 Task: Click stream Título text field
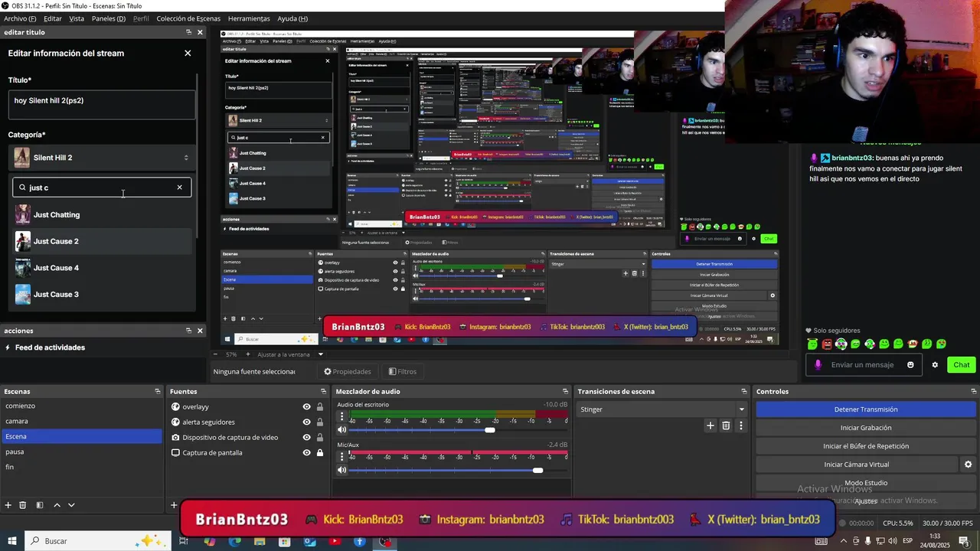[x=102, y=105]
